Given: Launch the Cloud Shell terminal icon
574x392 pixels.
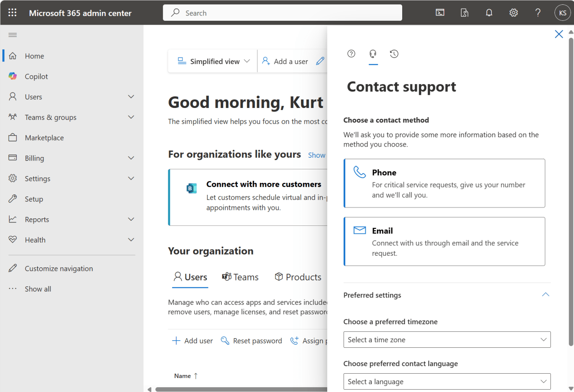Looking at the screenshot, I should (x=440, y=12).
